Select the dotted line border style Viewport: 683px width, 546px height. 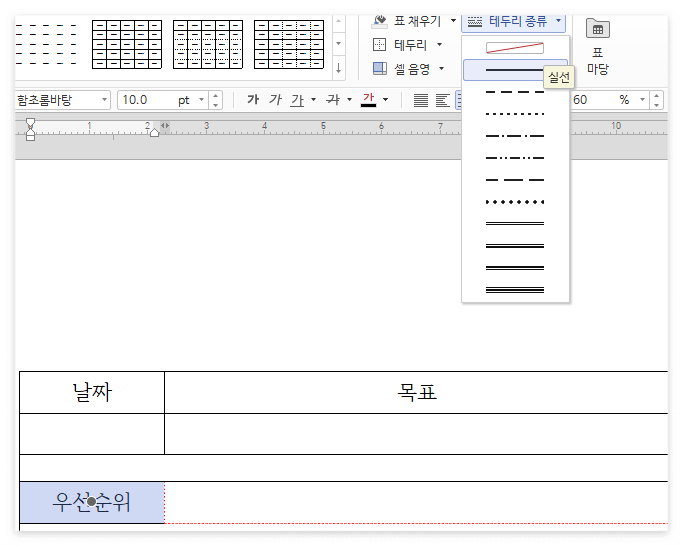coord(515,114)
